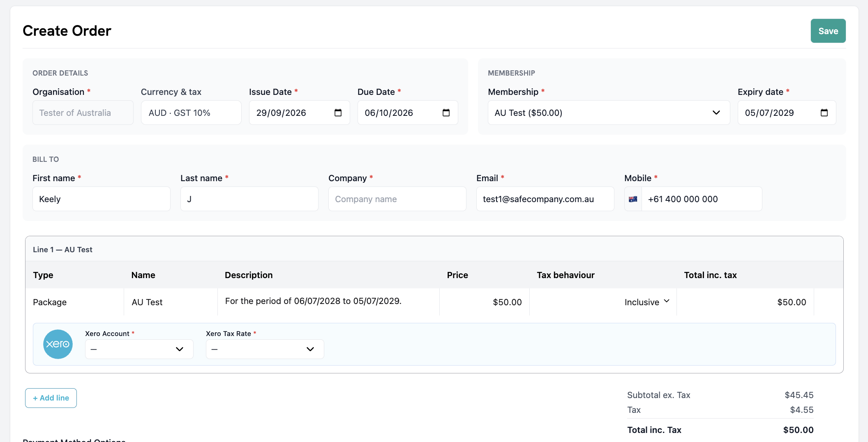Click the Company name input field
Image resolution: width=868 pixels, height=442 pixels.
[x=397, y=199]
